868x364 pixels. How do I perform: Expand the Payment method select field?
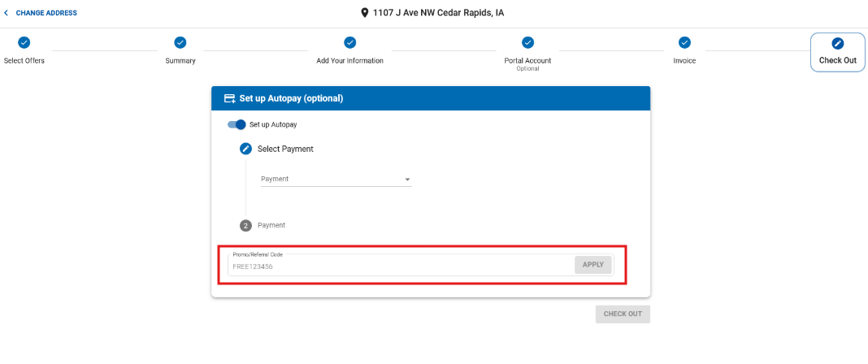pyautogui.click(x=329, y=179)
